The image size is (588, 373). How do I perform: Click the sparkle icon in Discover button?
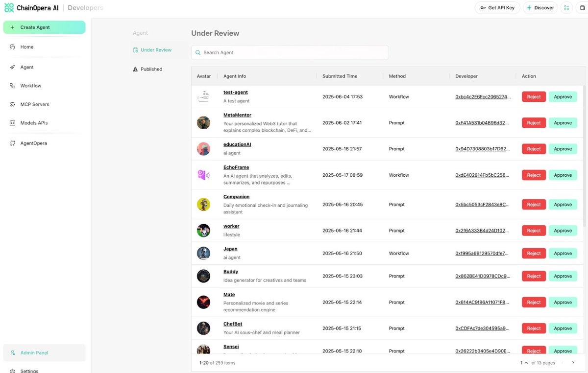coord(529,8)
